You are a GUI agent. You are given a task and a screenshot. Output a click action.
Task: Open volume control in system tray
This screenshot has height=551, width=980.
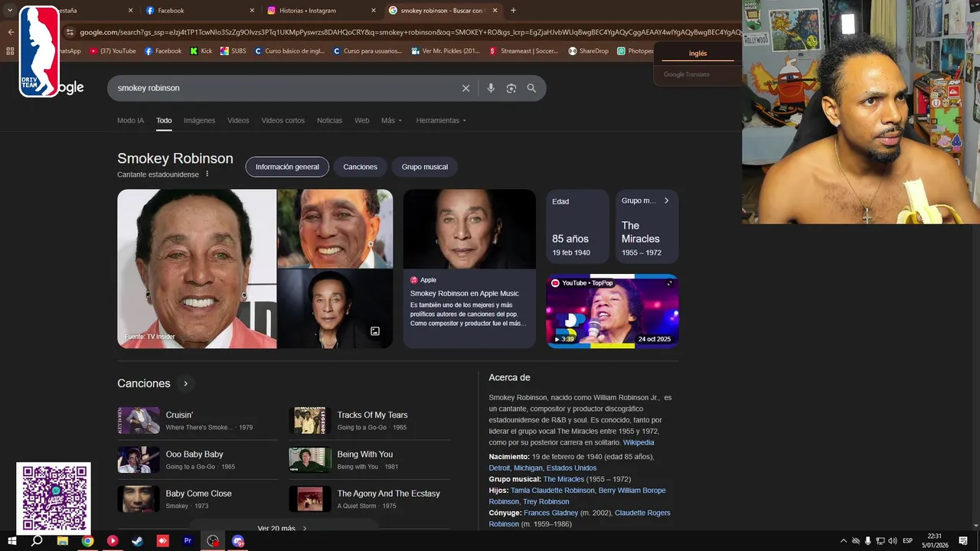[x=893, y=541]
